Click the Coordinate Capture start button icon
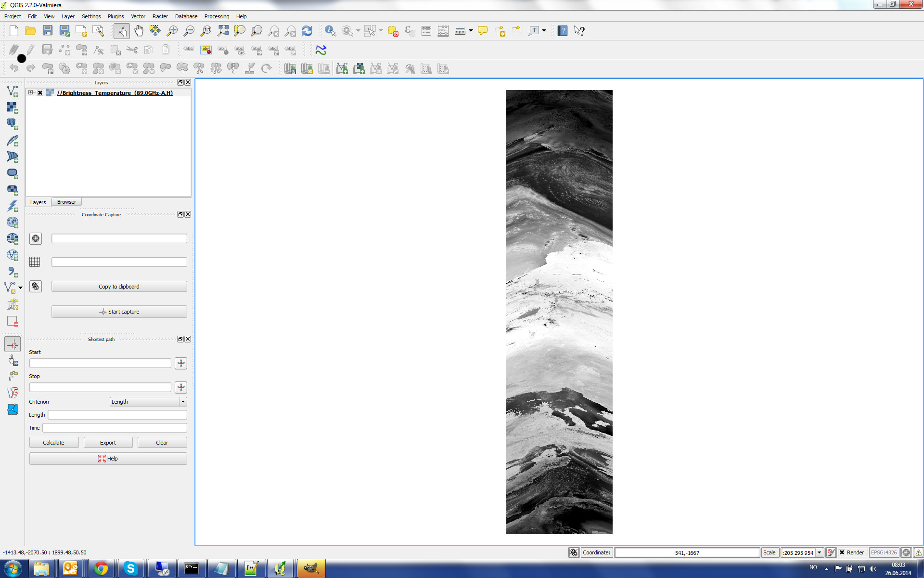The width and height of the screenshot is (924, 578). (103, 312)
